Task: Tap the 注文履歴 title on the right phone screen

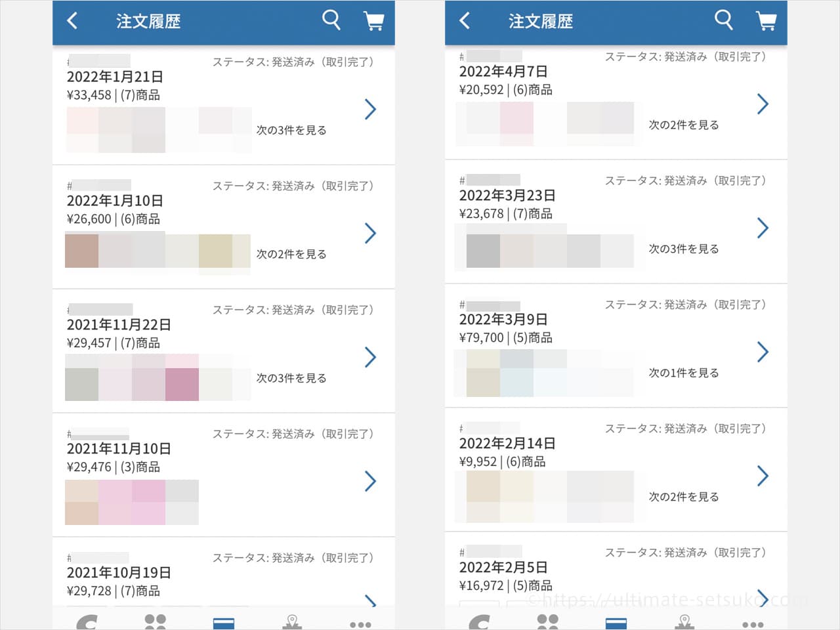Action: [x=541, y=22]
